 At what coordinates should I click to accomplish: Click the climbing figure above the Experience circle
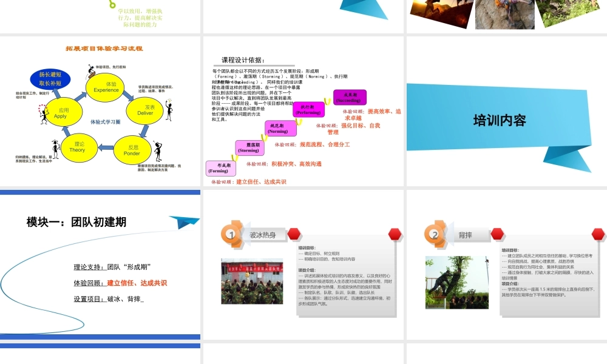point(90,72)
